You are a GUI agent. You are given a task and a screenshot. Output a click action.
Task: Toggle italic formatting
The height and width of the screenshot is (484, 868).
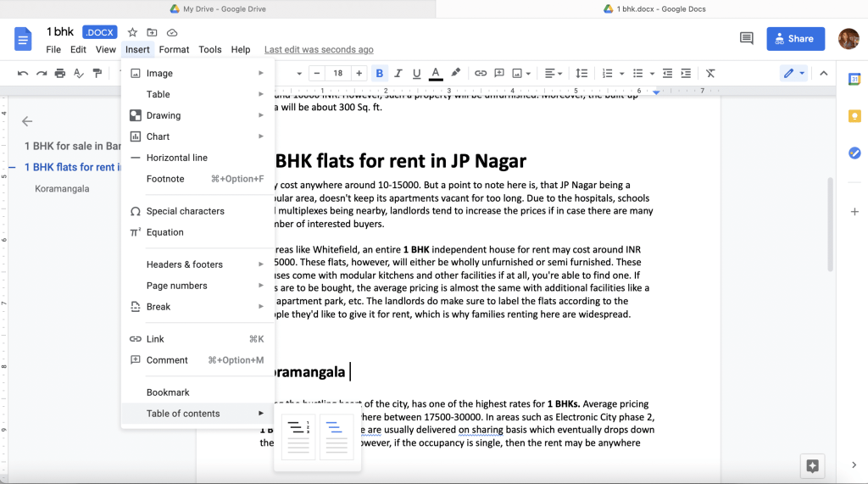click(x=398, y=73)
